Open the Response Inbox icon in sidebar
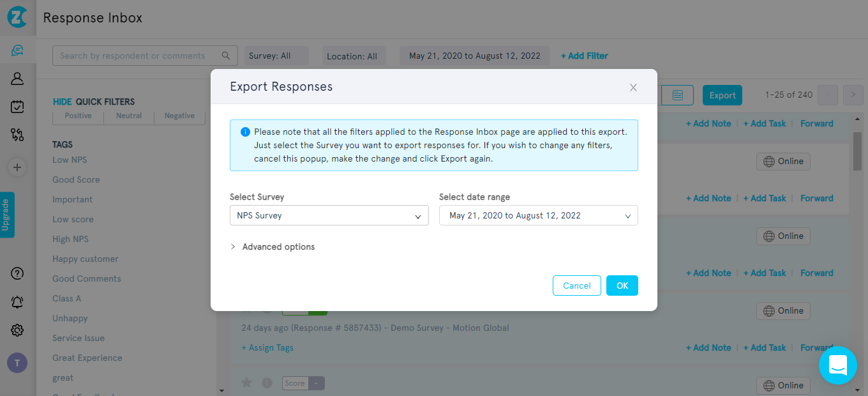The height and width of the screenshot is (396, 868). point(17,49)
